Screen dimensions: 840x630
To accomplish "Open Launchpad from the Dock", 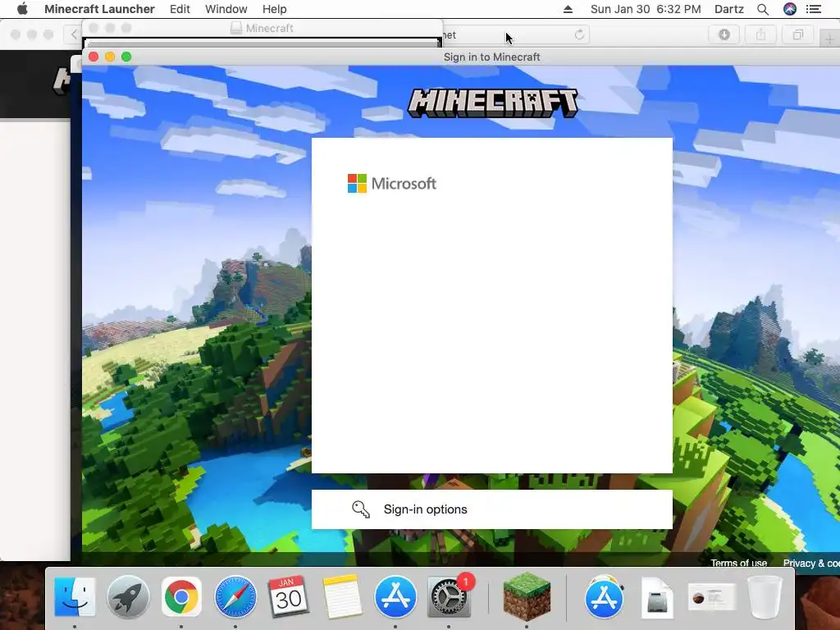I will click(x=128, y=596).
